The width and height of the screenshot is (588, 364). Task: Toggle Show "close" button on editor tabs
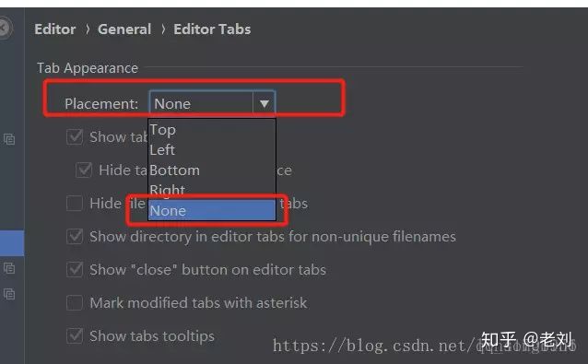tap(75, 269)
